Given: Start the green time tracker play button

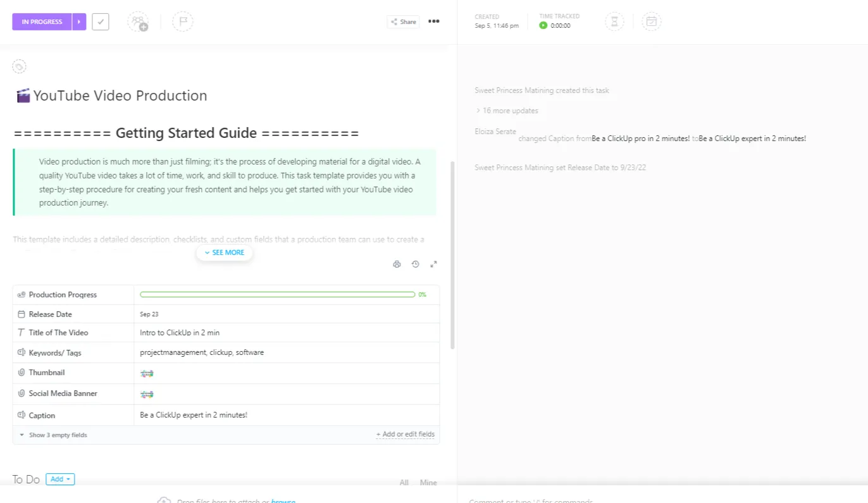Looking at the screenshot, I should [x=543, y=26].
